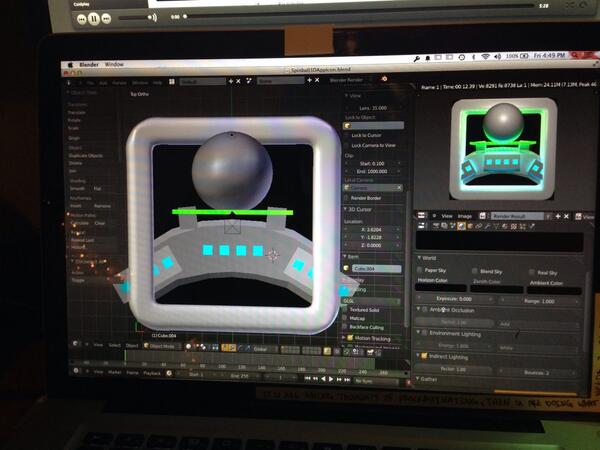Toggle the Backface Culling checkbox
Viewport: 600px width, 450px height.
click(345, 327)
